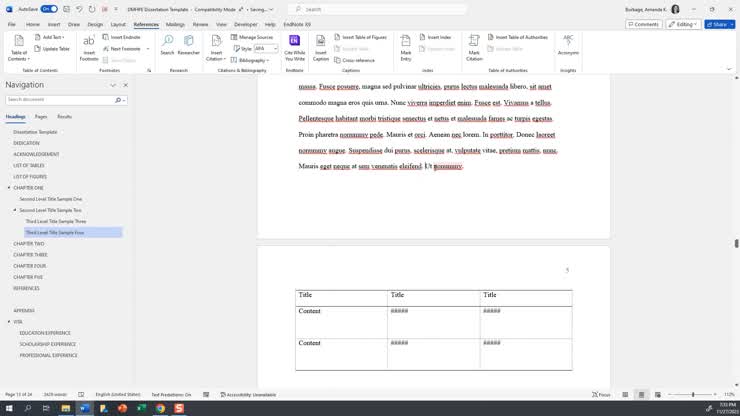Open Chrome from the taskbar

point(160,408)
